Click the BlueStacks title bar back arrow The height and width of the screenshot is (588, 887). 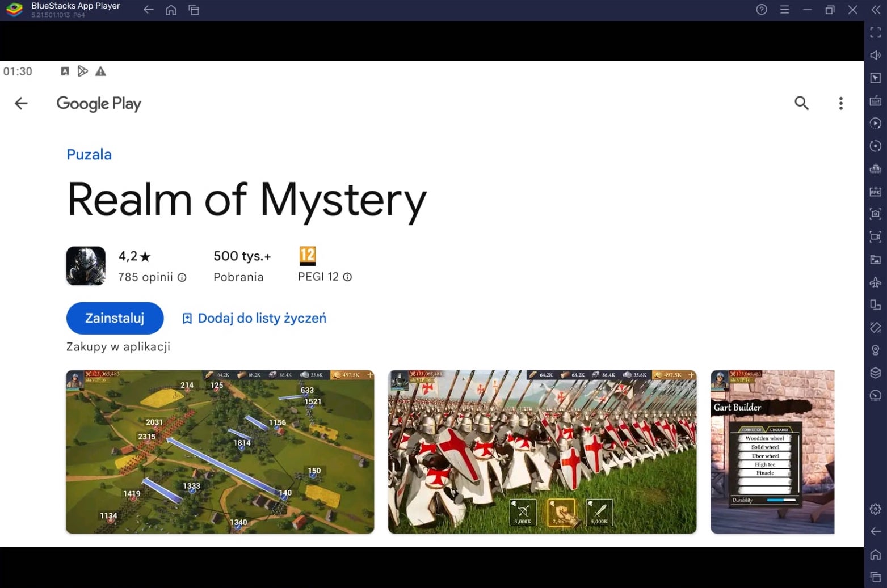click(149, 10)
